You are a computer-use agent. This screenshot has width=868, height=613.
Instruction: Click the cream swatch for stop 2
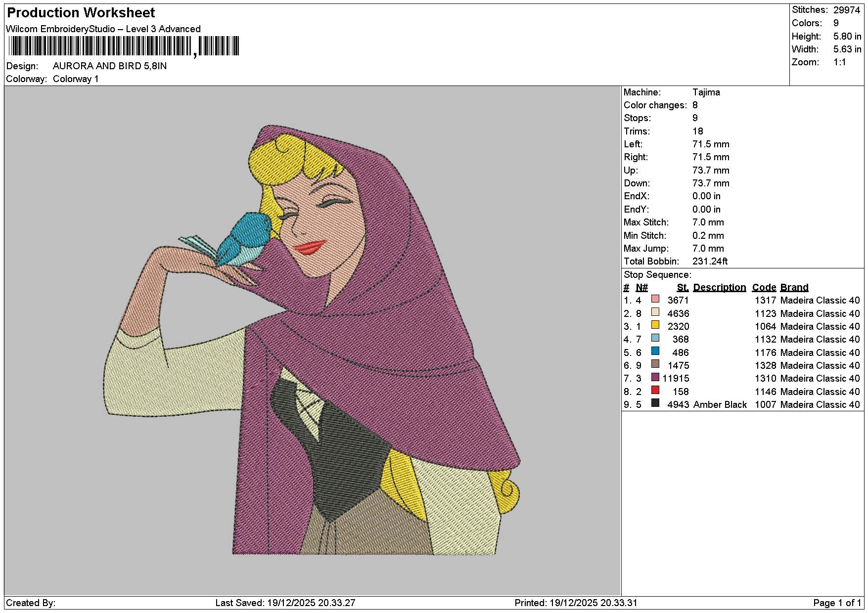click(x=655, y=312)
